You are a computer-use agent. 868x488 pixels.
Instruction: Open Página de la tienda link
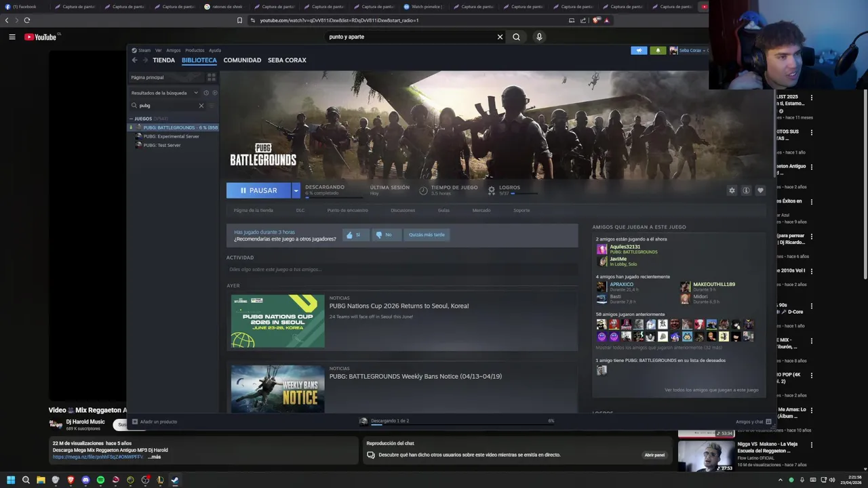[254, 210]
